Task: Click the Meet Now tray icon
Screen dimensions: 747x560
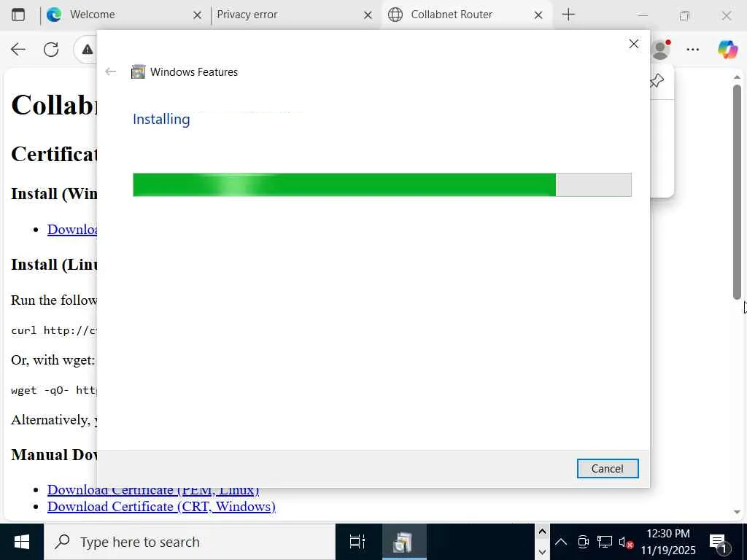Action: tap(583, 542)
